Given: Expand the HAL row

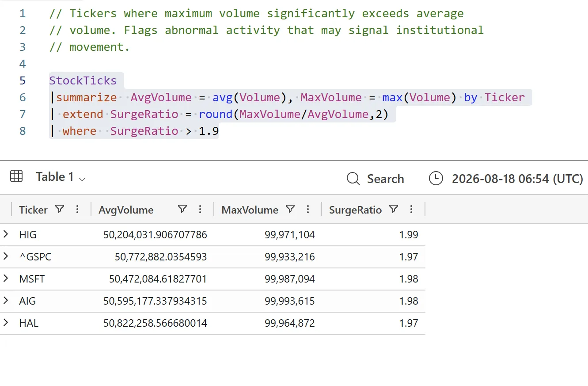Looking at the screenshot, I should pos(6,323).
